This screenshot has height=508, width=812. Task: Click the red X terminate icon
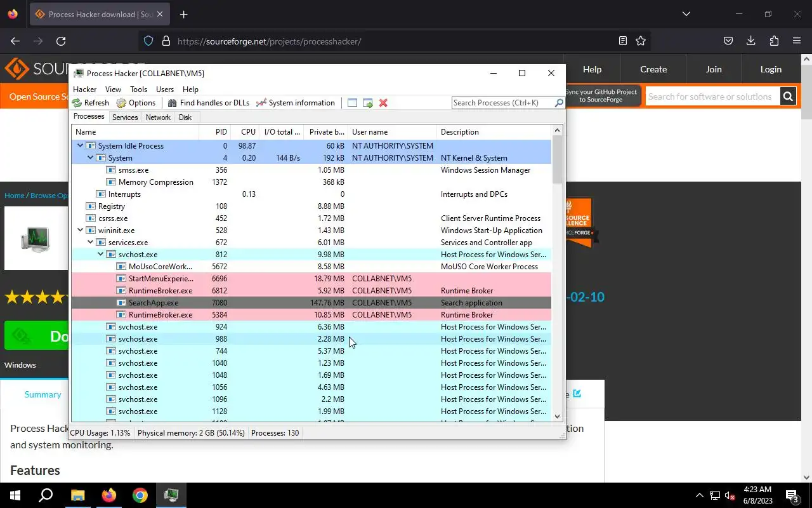(x=383, y=103)
